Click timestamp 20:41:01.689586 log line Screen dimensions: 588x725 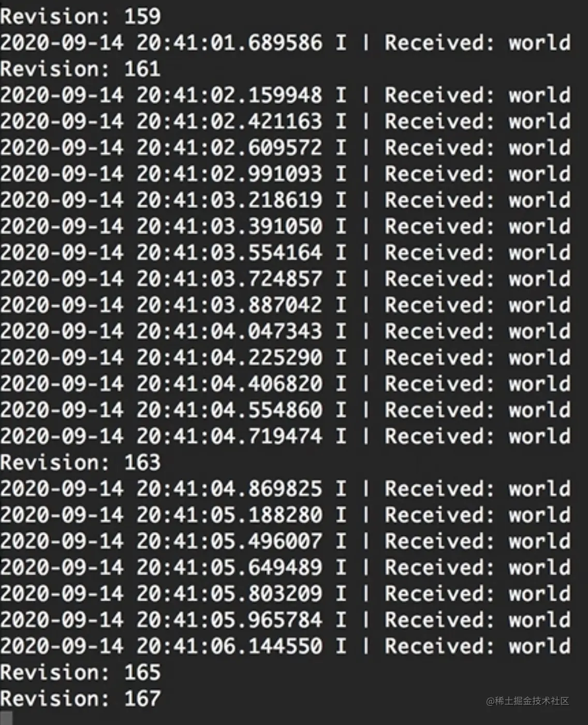coord(285,43)
